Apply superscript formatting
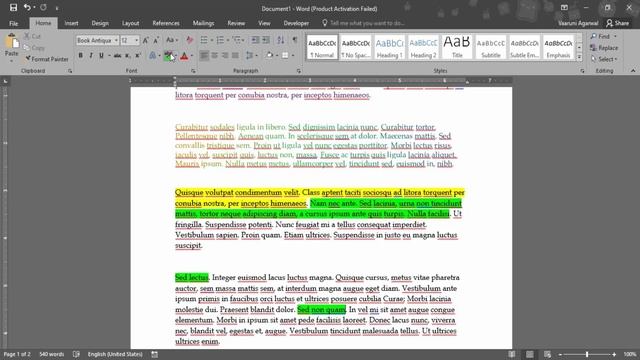The width and height of the screenshot is (640, 360). click(138, 56)
